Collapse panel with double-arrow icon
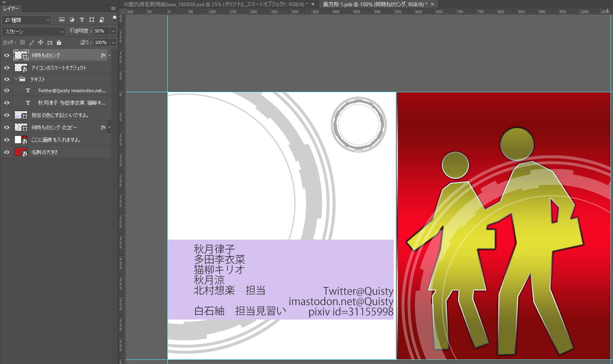Screen dimensions: 613x364 click(x=4, y=2)
